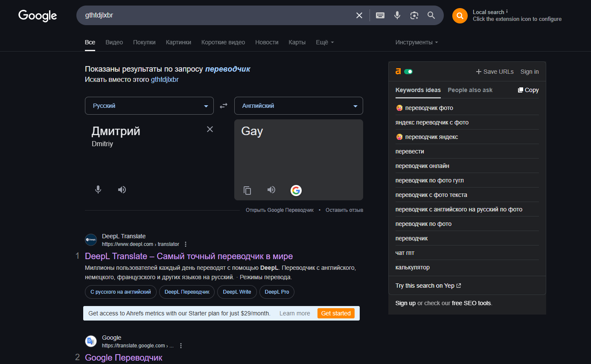Switch to the Все tab
The image size is (591, 364).
point(90,42)
